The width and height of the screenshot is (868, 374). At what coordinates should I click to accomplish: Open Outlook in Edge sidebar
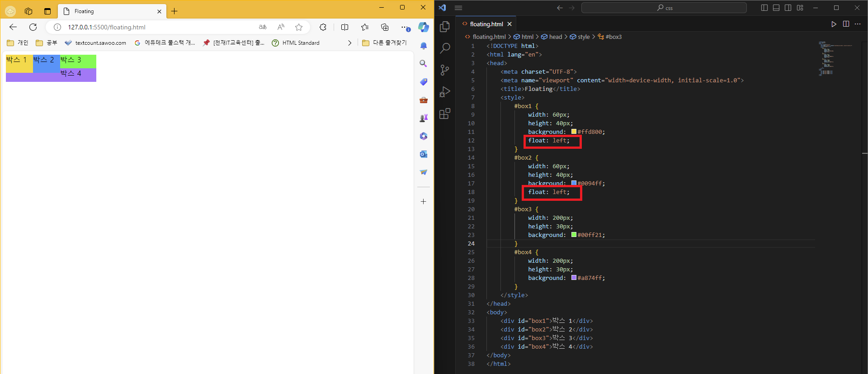(424, 154)
